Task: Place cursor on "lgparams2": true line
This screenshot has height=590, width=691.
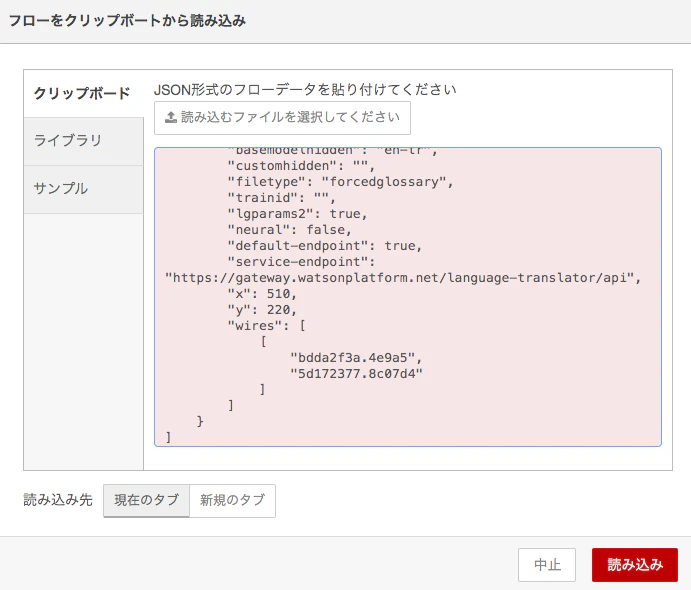Action: click(297, 214)
